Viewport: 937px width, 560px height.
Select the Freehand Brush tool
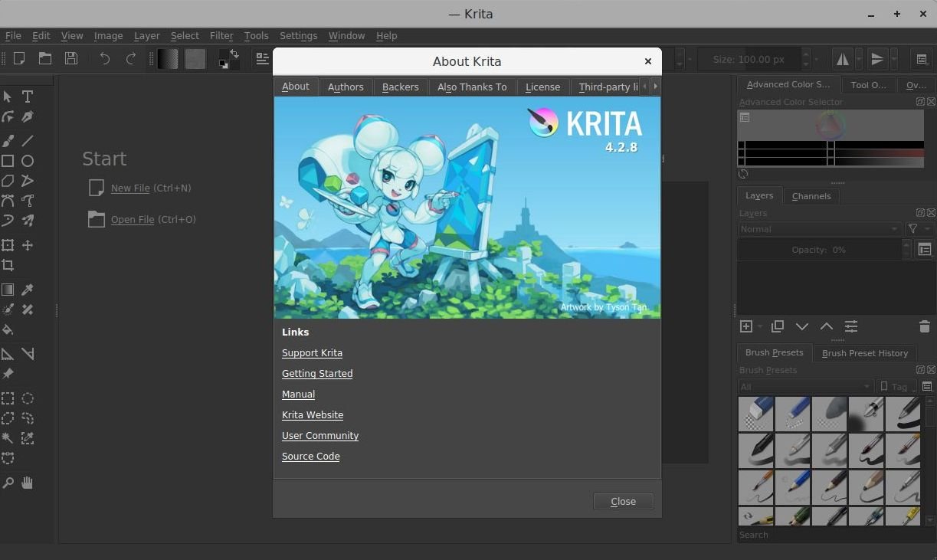point(8,140)
